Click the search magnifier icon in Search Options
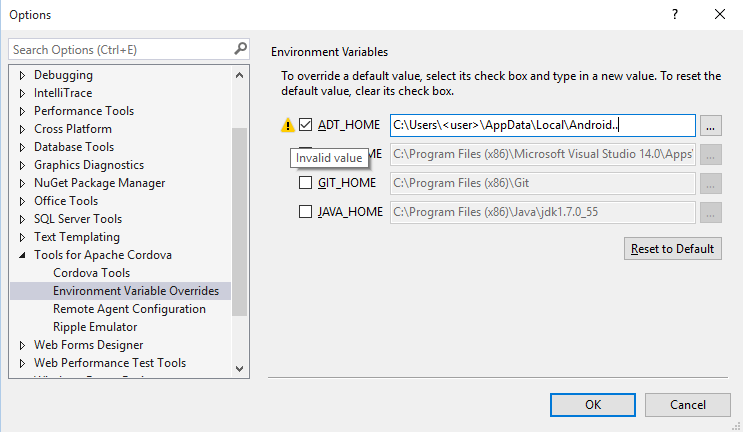This screenshot has width=743, height=432. point(241,49)
